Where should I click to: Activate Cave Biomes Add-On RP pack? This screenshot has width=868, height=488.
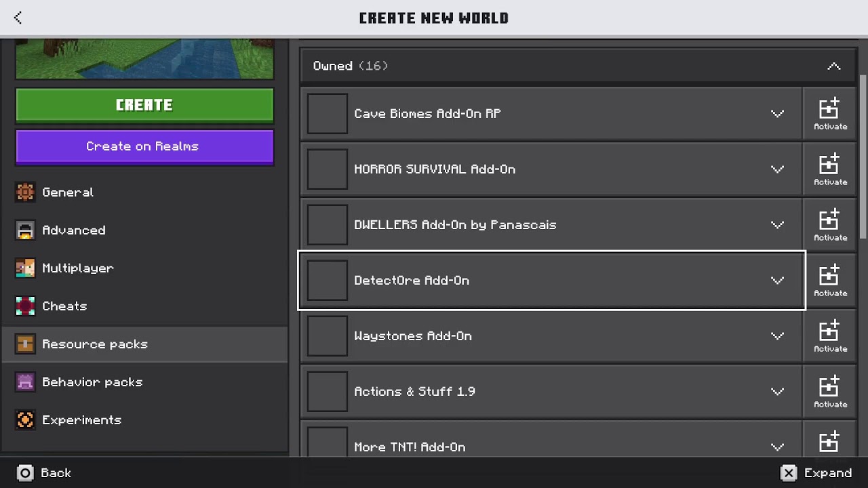[830, 114]
